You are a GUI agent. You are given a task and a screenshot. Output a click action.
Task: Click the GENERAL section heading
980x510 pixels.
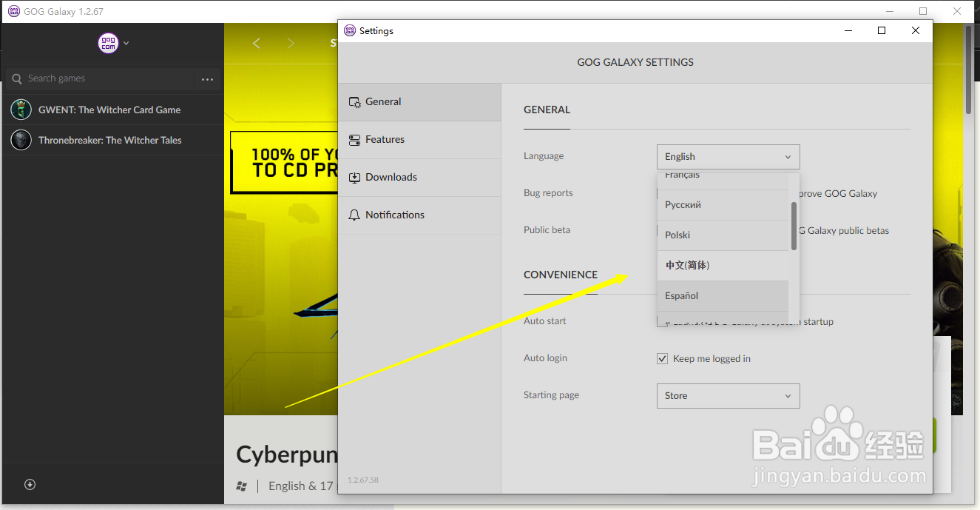click(x=547, y=110)
